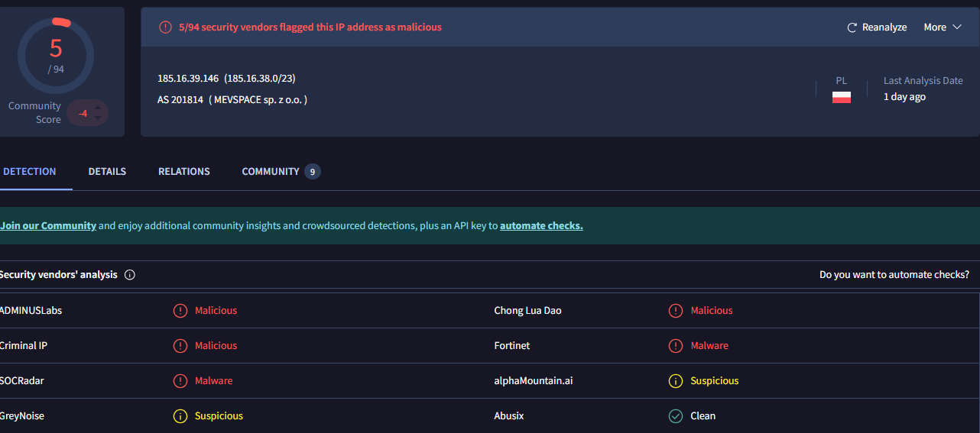
Task: Click the red alert icon in the banner
Action: [x=165, y=27]
